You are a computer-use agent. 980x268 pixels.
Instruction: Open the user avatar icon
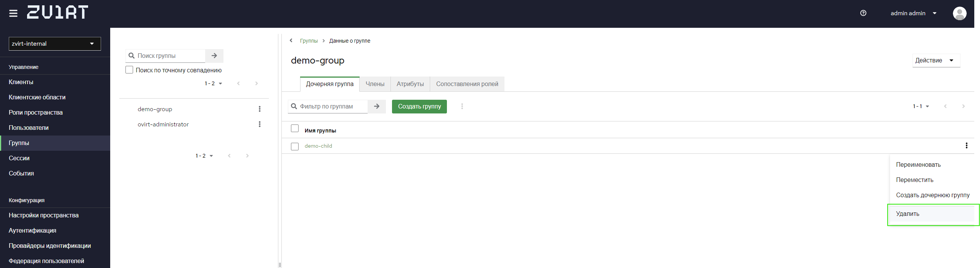point(959,13)
